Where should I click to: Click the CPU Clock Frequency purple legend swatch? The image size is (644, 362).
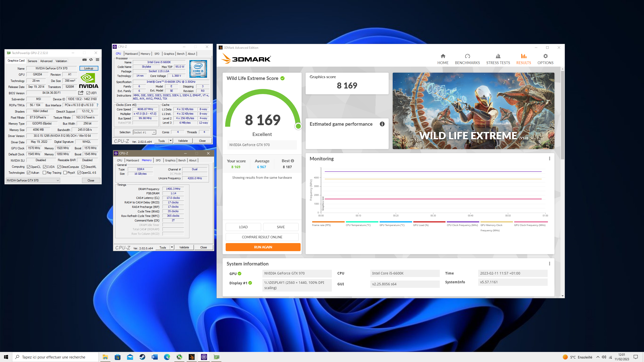tap(463, 222)
